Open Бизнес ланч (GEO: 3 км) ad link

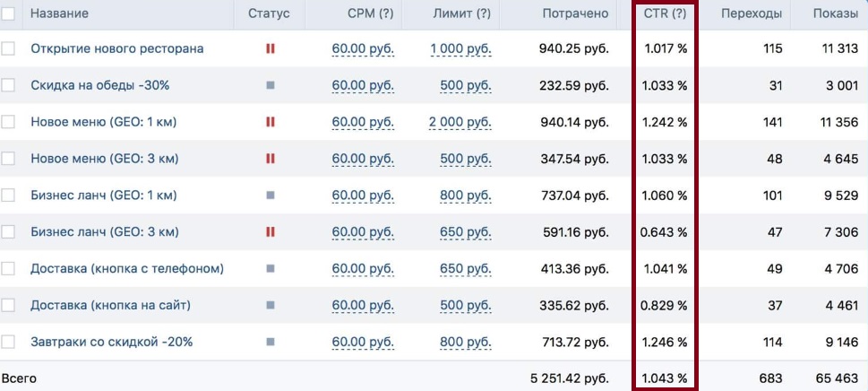pyautogui.click(x=105, y=232)
